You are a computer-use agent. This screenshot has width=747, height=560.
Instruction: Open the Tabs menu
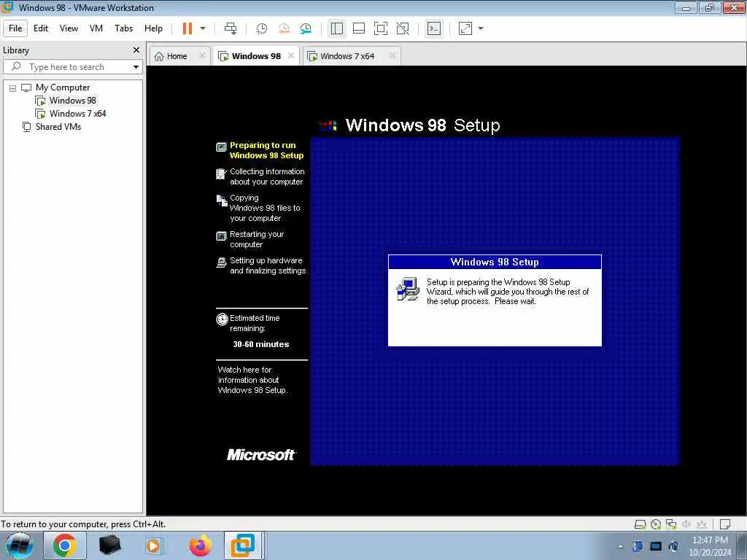tap(123, 28)
